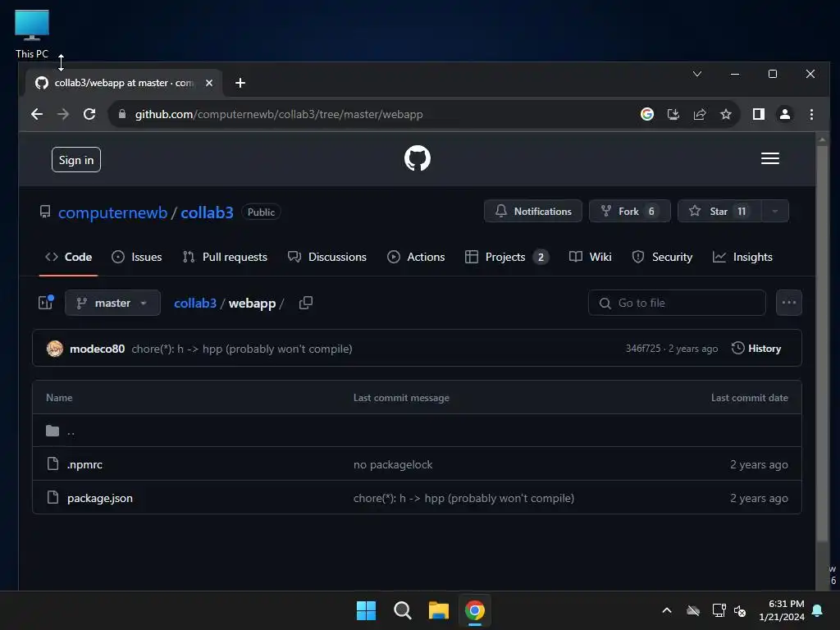
Task: Open Windows Search from the taskbar
Action: pyautogui.click(x=402, y=610)
